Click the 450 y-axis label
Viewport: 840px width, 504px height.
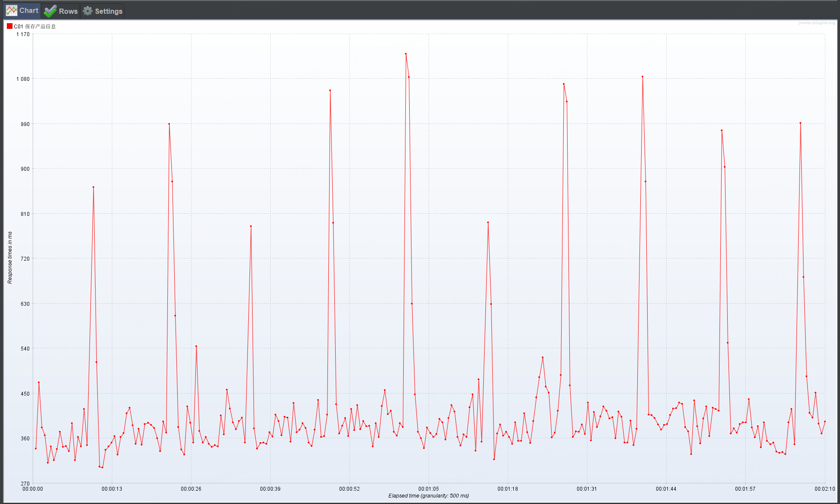25,394
